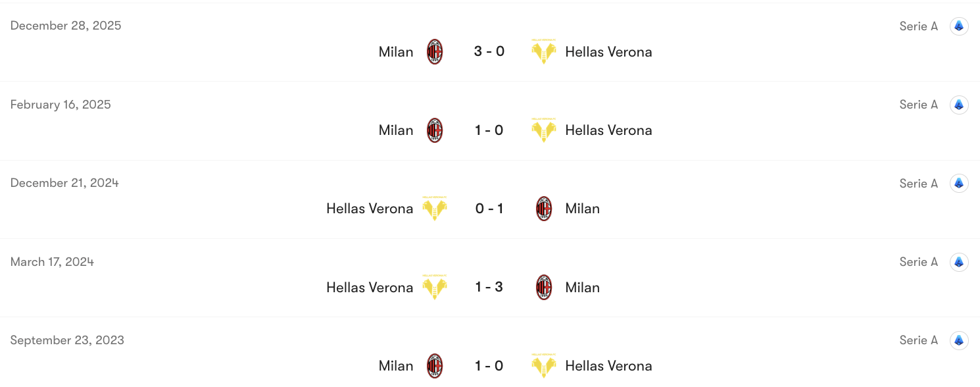Click the Hellas Verona badge in the December 21 match
The height and width of the screenshot is (387, 980).
point(433,208)
